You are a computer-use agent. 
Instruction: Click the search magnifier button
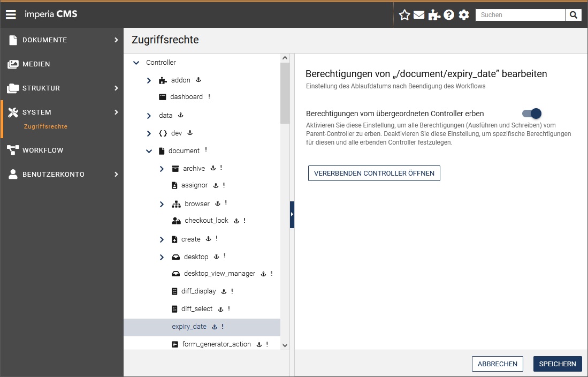click(x=574, y=15)
